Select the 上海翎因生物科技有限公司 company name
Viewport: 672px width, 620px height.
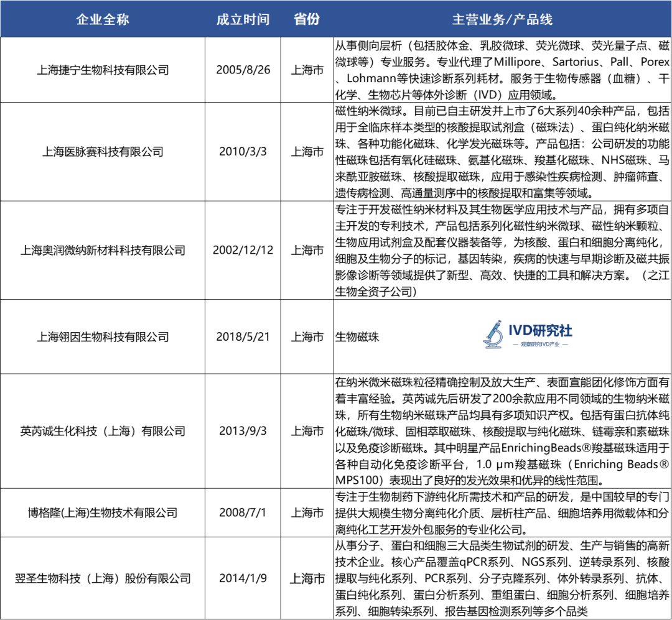click(x=103, y=337)
